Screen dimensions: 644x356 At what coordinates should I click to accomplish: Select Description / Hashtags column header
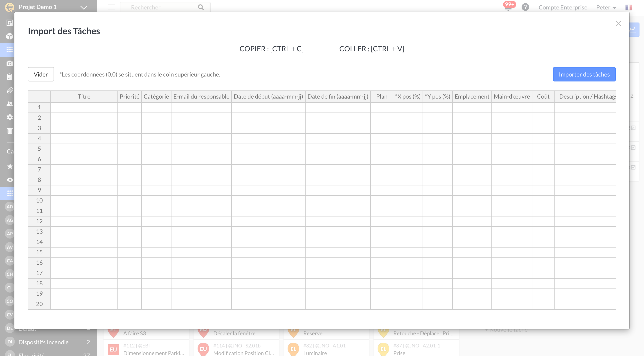[x=585, y=97]
